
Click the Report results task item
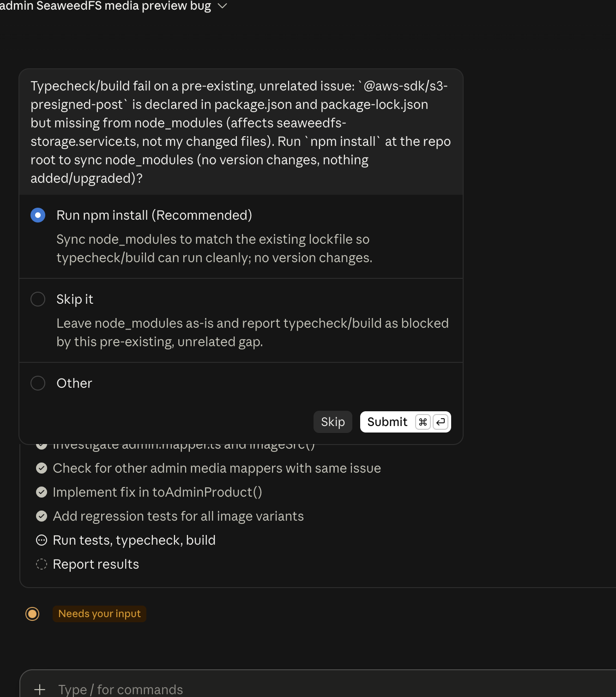(x=96, y=564)
